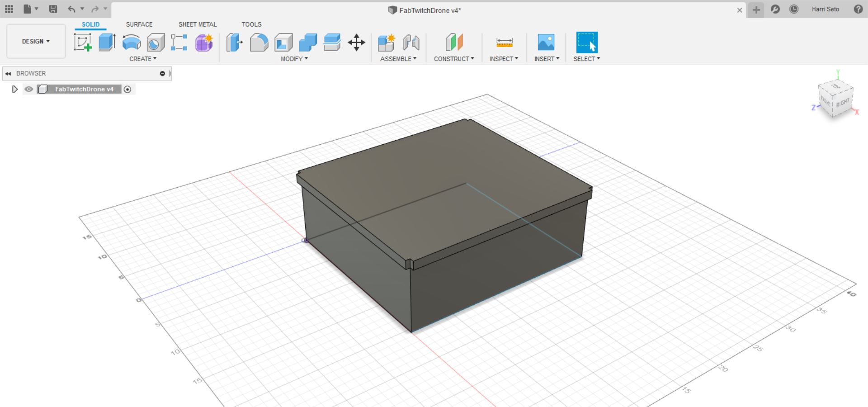This screenshot has height=407, width=868.
Task: Select the Revolve tool
Action: tap(132, 43)
